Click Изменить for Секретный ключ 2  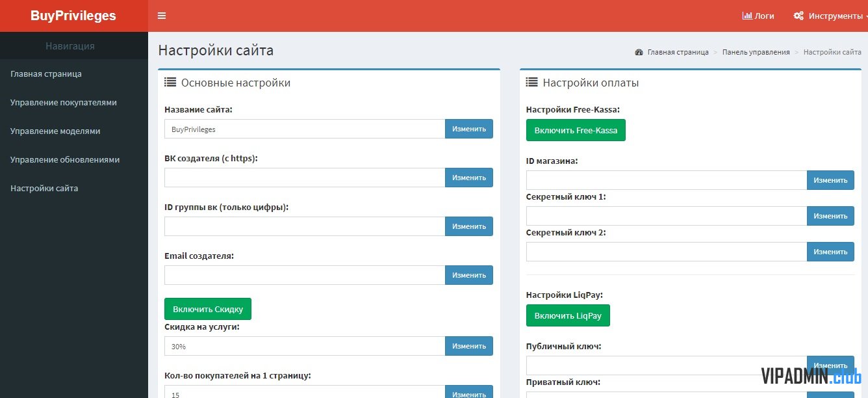830,252
